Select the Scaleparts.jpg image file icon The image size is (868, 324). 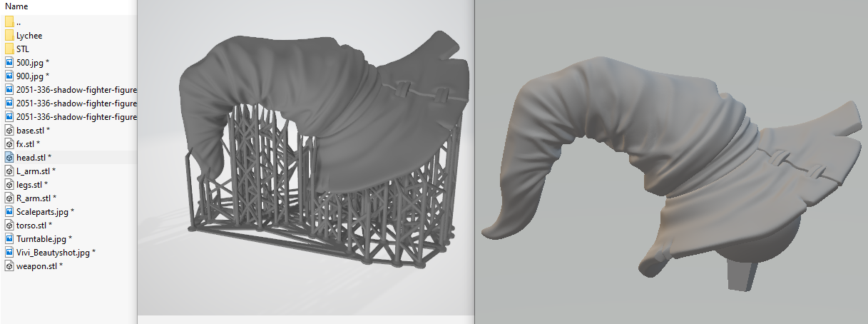(9, 212)
